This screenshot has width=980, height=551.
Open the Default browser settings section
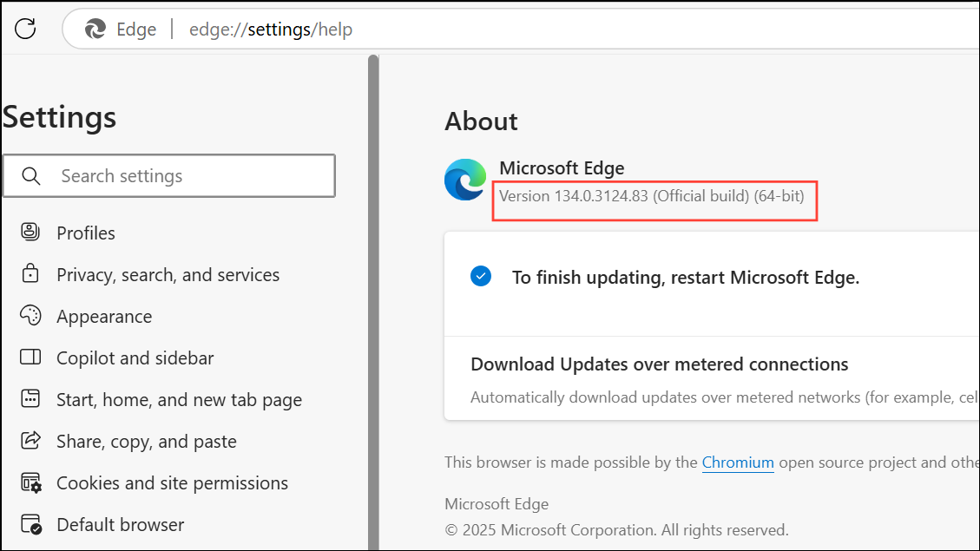point(120,523)
